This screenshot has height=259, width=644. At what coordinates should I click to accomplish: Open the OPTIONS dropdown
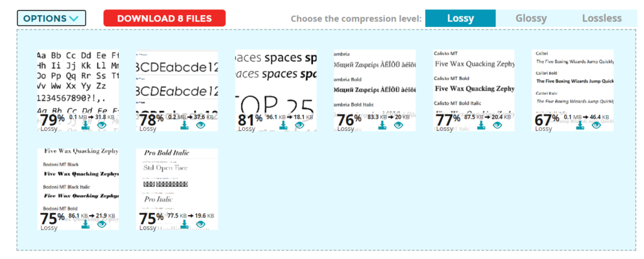(52, 18)
